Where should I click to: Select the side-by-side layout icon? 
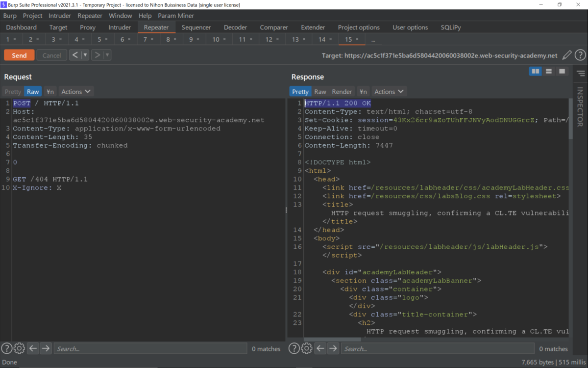[x=536, y=72]
